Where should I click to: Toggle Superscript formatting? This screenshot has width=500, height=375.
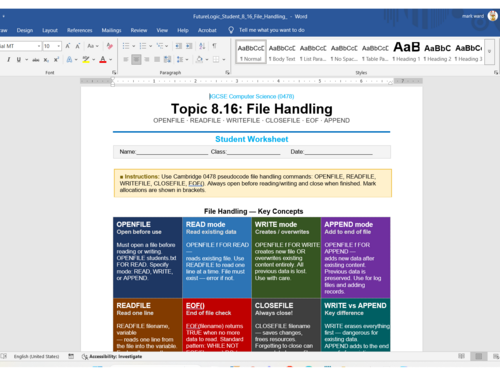56,60
